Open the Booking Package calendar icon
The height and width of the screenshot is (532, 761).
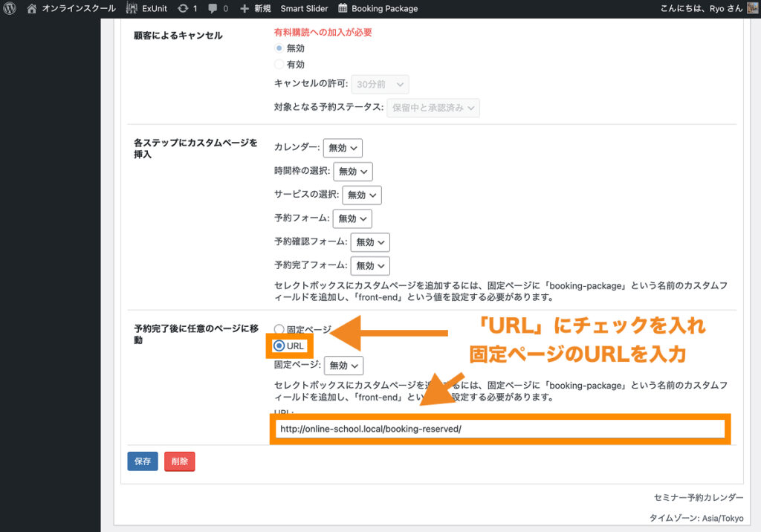click(343, 9)
